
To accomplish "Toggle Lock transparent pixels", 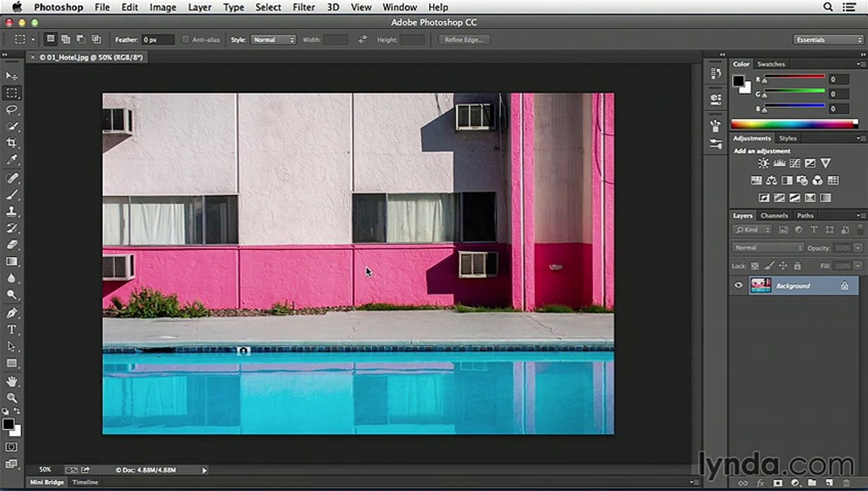I will click(755, 266).
